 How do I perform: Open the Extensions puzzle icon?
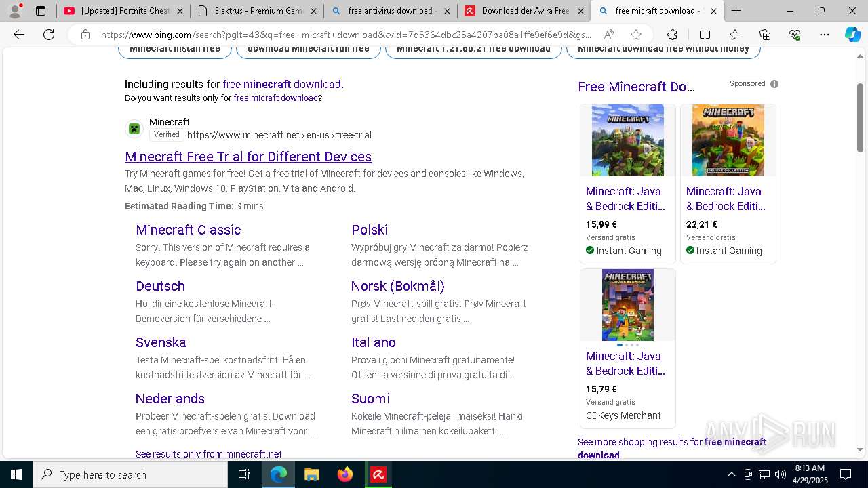672,35
